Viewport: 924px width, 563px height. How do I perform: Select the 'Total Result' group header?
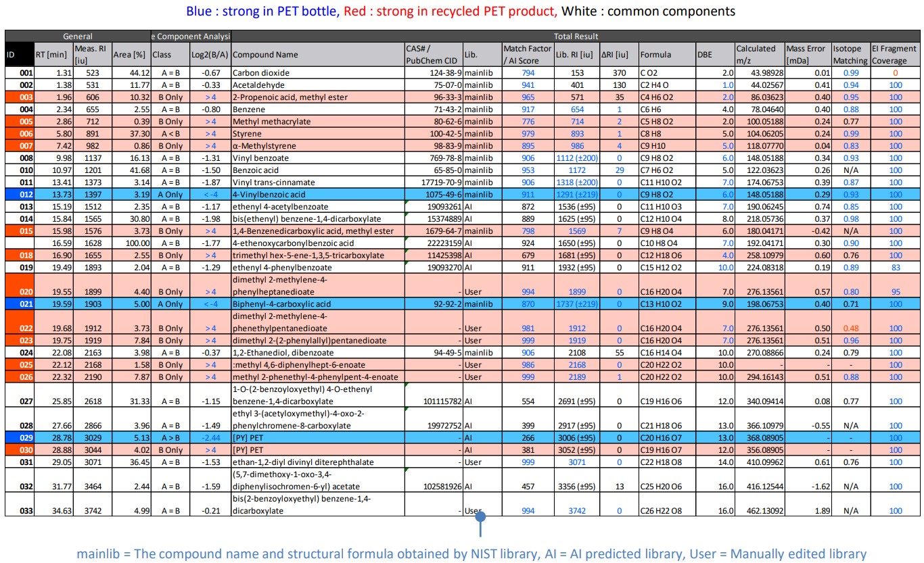(575, 36)
